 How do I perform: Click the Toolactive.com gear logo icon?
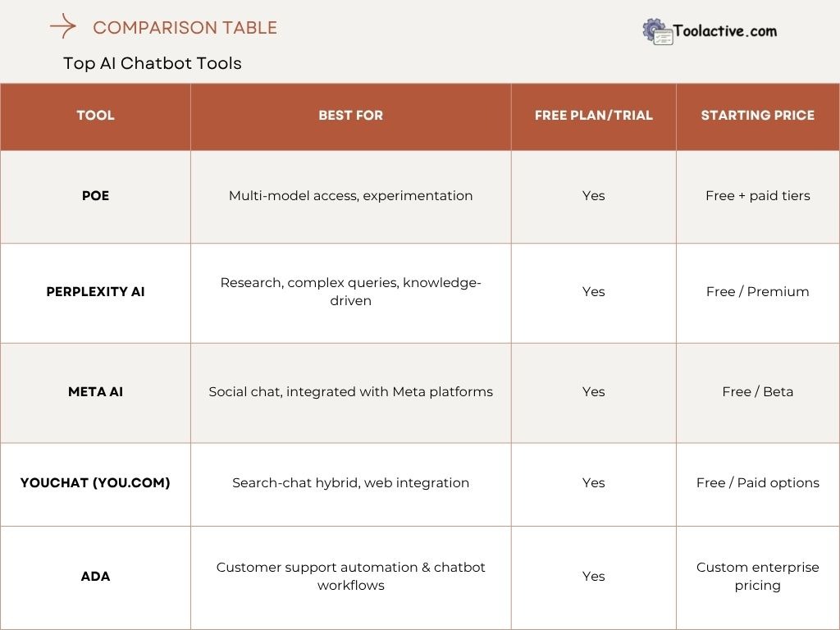[x=657, y=31]
